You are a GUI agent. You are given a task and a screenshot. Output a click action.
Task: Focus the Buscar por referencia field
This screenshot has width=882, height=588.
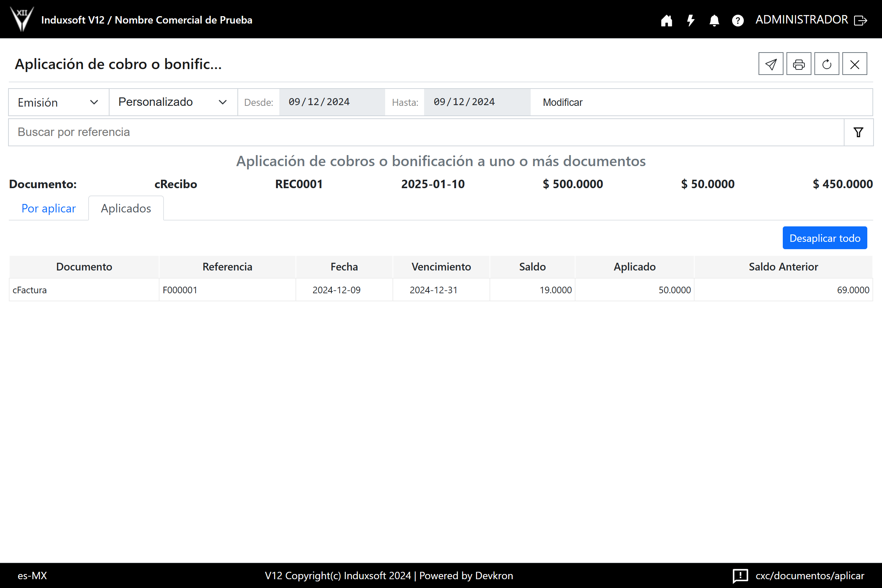click(426, 132)
